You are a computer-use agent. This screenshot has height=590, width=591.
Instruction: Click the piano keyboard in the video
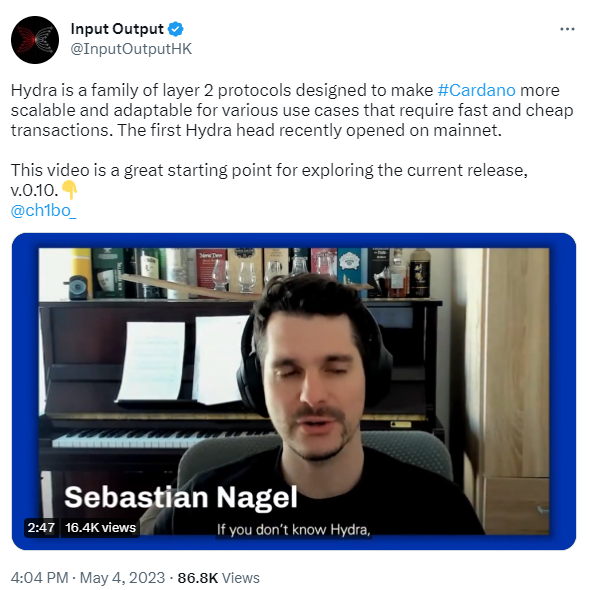pos(158,438)
